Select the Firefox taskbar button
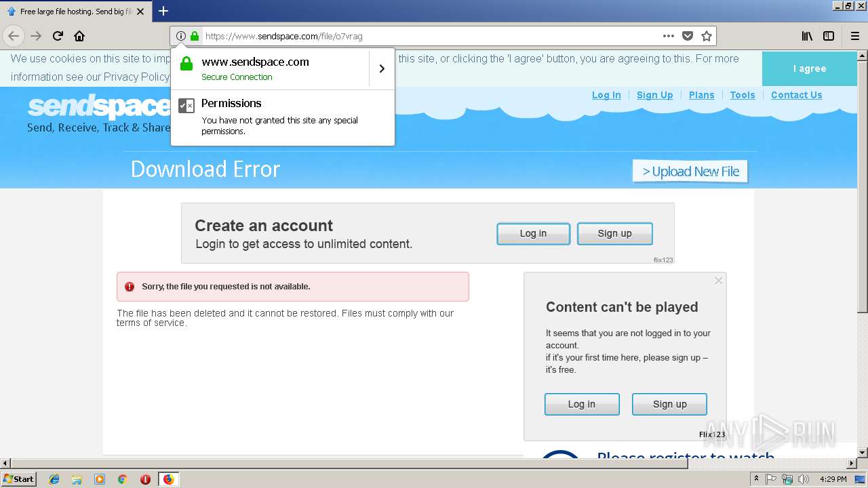Image resolution: width=868 pixels, height=488 pixels. coord(168,479)
